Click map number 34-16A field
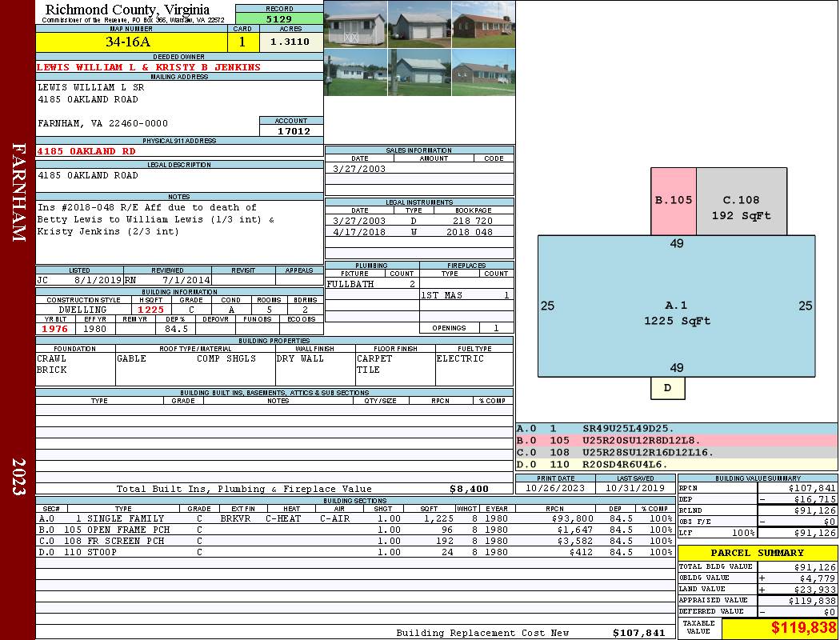The image size is (840, 640). [131, 42]
